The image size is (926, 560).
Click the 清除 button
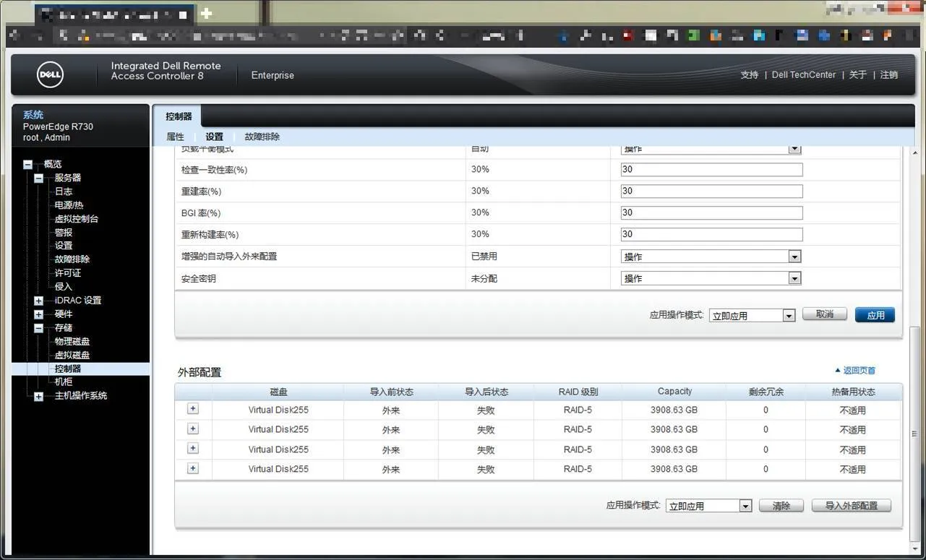781,506
